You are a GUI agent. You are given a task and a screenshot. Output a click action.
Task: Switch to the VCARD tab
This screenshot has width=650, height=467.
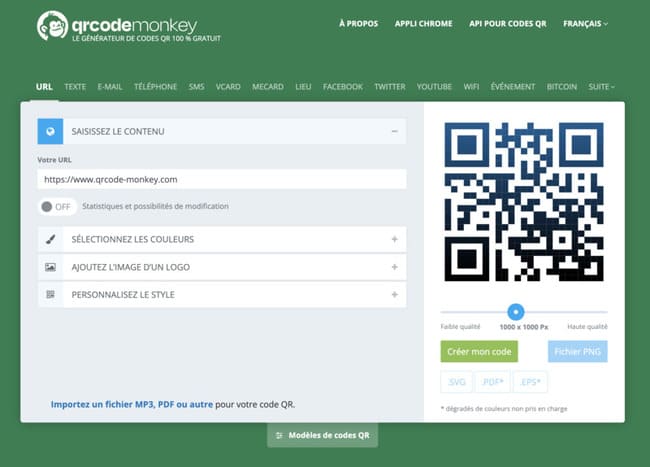[x=228, y=87]
